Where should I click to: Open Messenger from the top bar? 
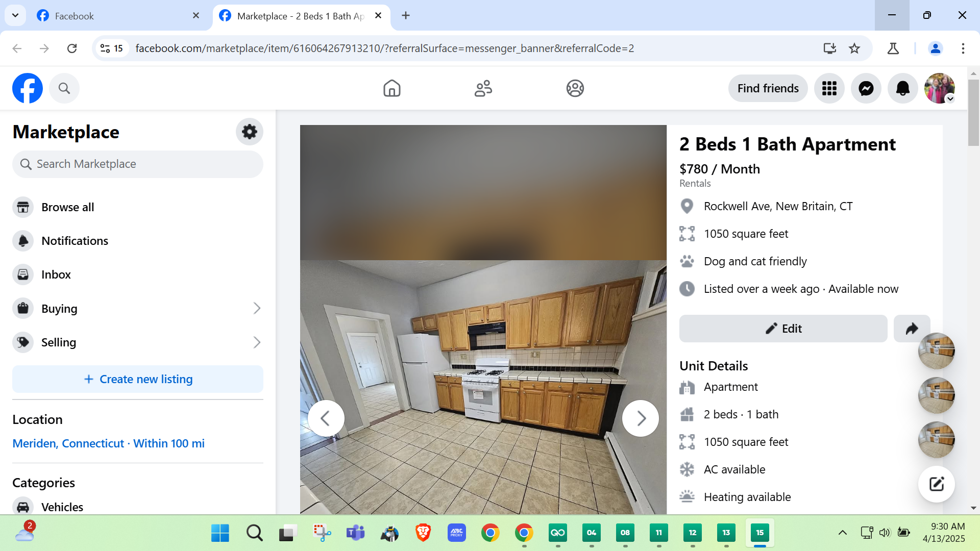[x=866, y=89]
